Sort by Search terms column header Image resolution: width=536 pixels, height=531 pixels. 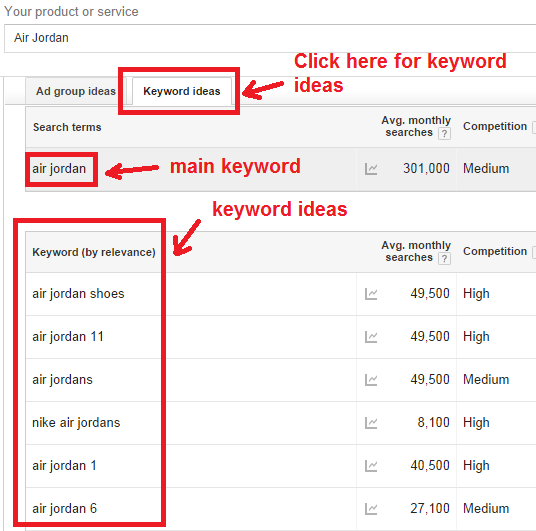click(67, 127)
